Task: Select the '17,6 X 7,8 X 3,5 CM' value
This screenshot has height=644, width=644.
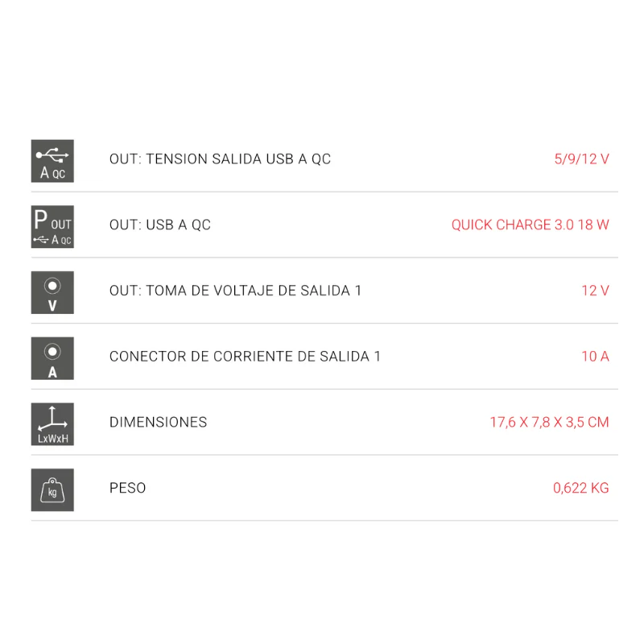Action: (549, 423)
